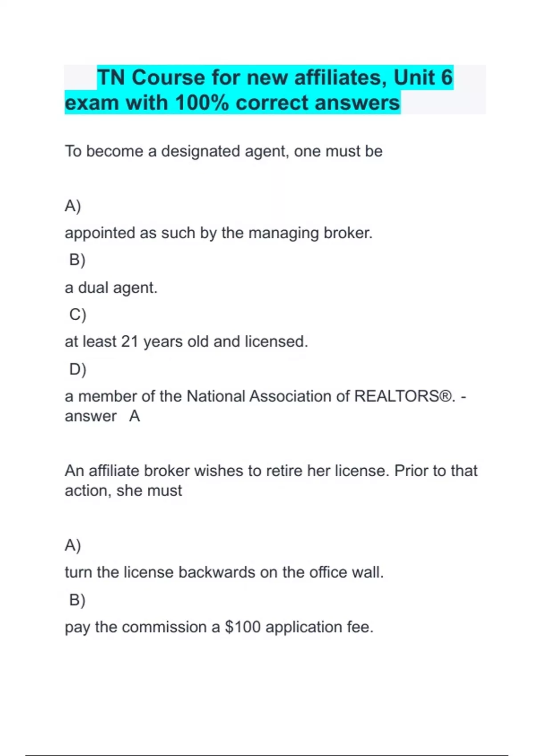Image resolution: width=534 pixels, height=756 pixels.
Task: Click the question line "An affiliate broker wishes to retire"
Action: click(x=271, y=470)
